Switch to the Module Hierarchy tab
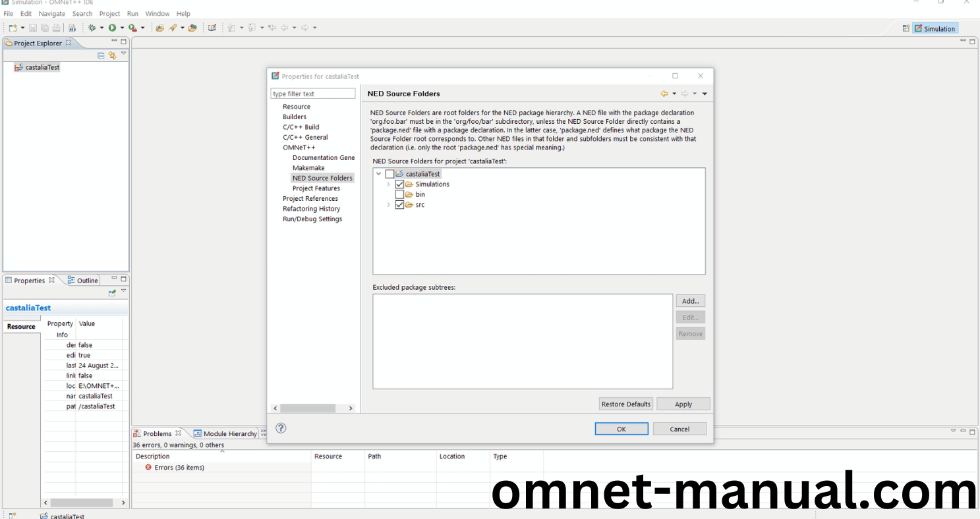This screenshot has height=519, width=980. [x=225, y=433]
